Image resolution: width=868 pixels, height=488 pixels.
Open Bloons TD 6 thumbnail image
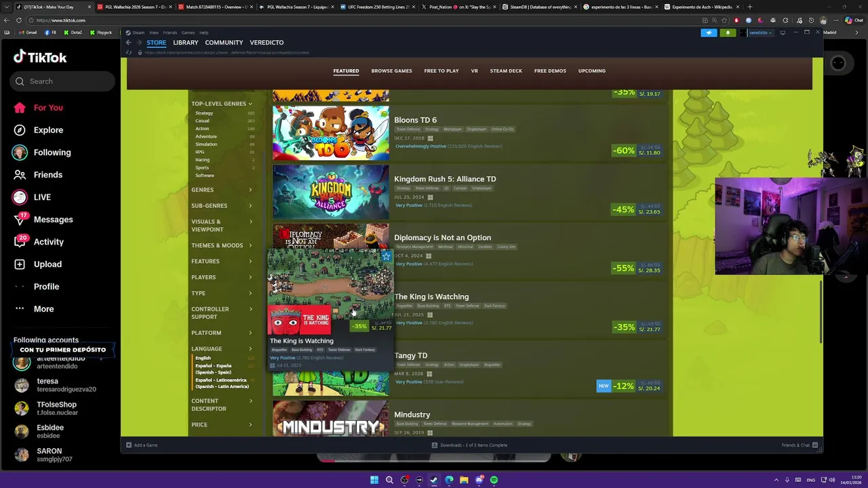[x=331, y=133]
